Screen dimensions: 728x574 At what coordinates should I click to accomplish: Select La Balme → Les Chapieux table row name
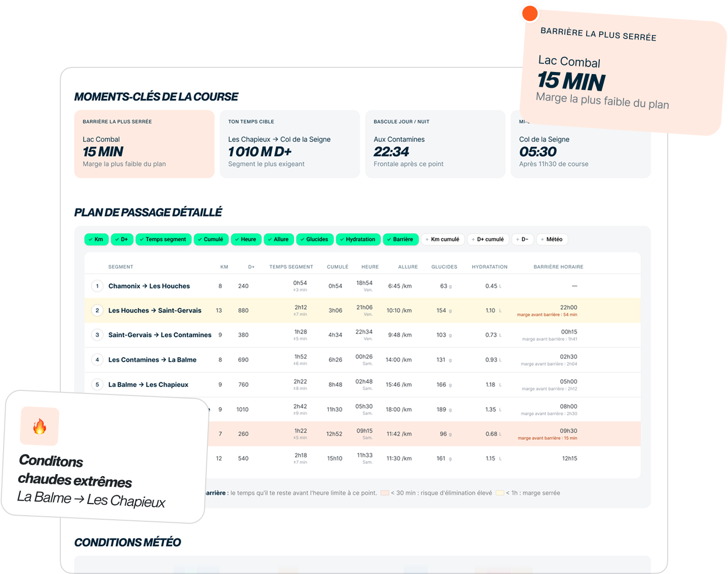click(x=148, y=384)
